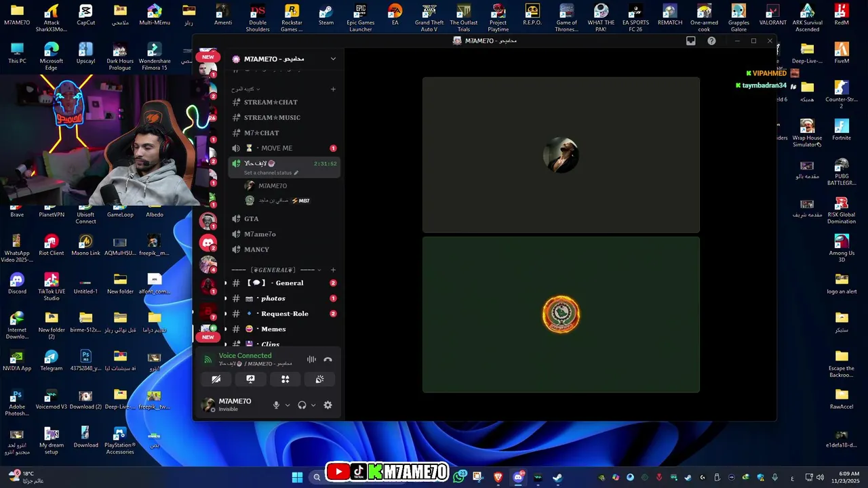Open Voicemod V3 desktop shortcut
The width and height of the screenshot is (868, 488).
point(51,399)
